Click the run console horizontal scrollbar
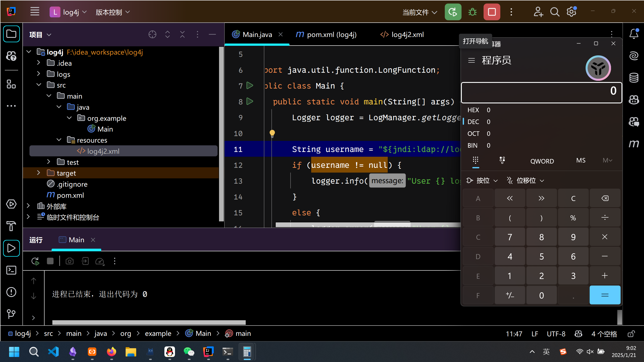 (149, 322)
